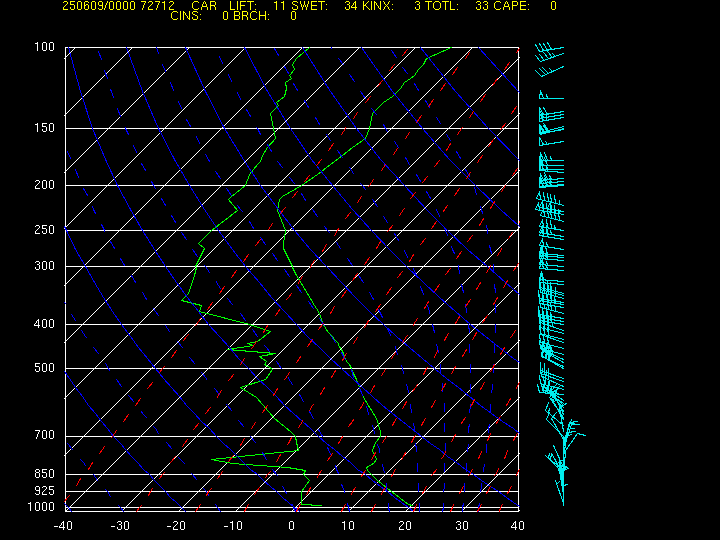The width and height of the screenshot is (720, 540).
Task: Click the CAPE value 0
Action: point(553,6)
